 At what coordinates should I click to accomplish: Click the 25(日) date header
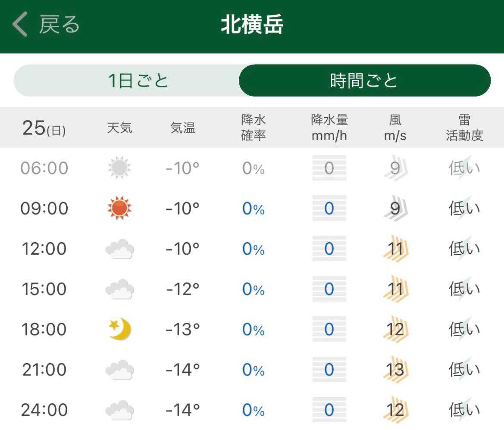pyautogui.click(x=44, y=128)
